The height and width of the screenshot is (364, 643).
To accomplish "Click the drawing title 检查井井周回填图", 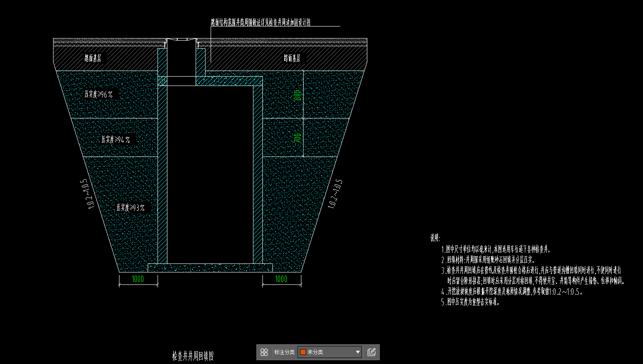I will coord(193,356).
